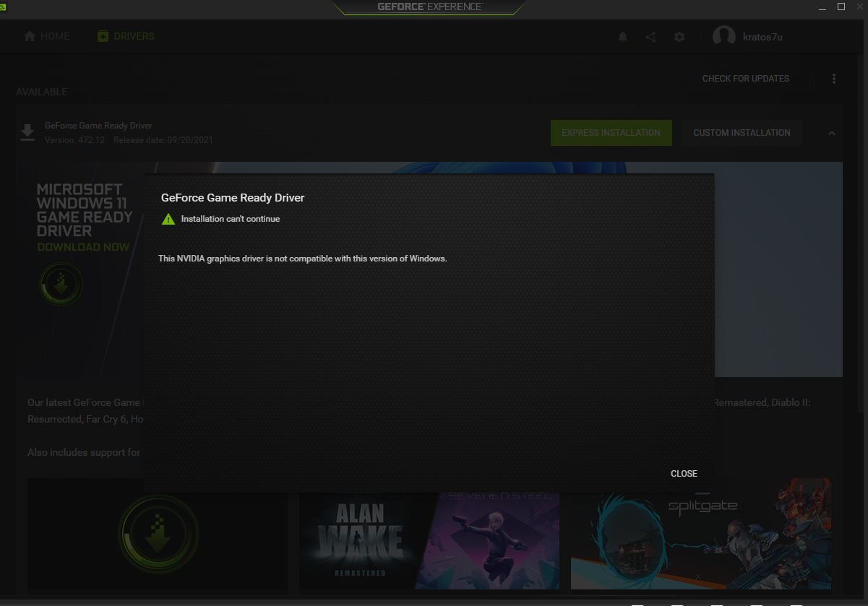868x606 pixels.
Task: Click the warning triangle icon in dialog
Action: pos(168,219)
